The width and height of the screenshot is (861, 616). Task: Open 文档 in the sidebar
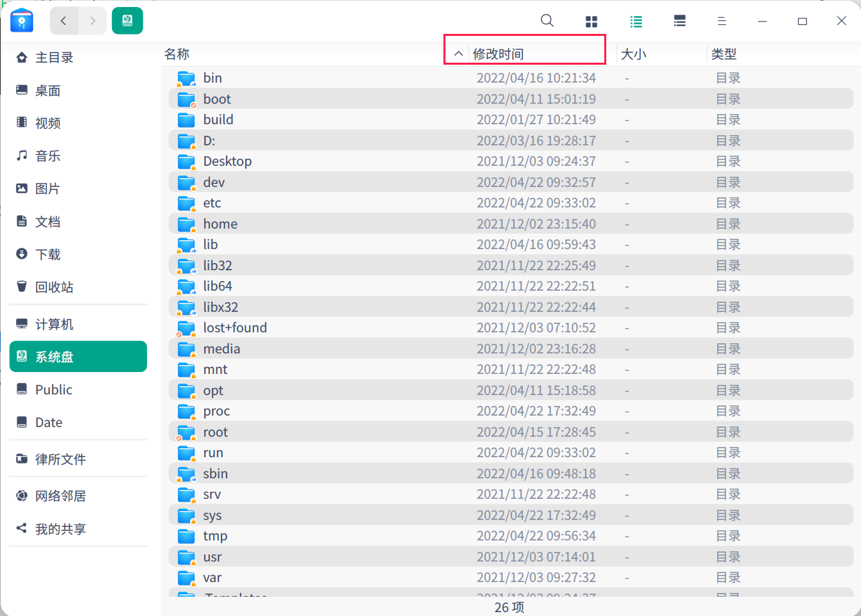coord(78,222)
